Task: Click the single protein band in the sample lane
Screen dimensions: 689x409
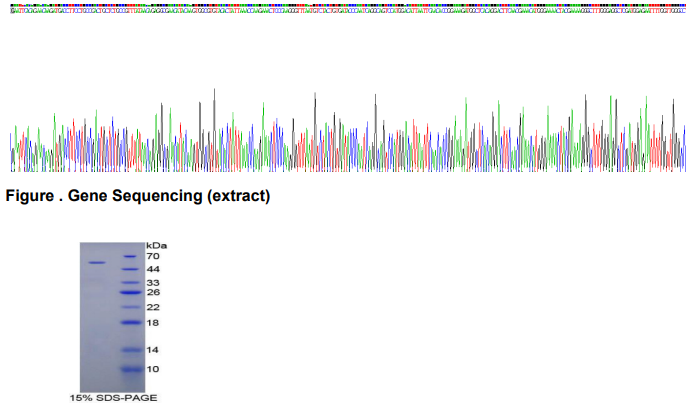Action: [97, 263]
